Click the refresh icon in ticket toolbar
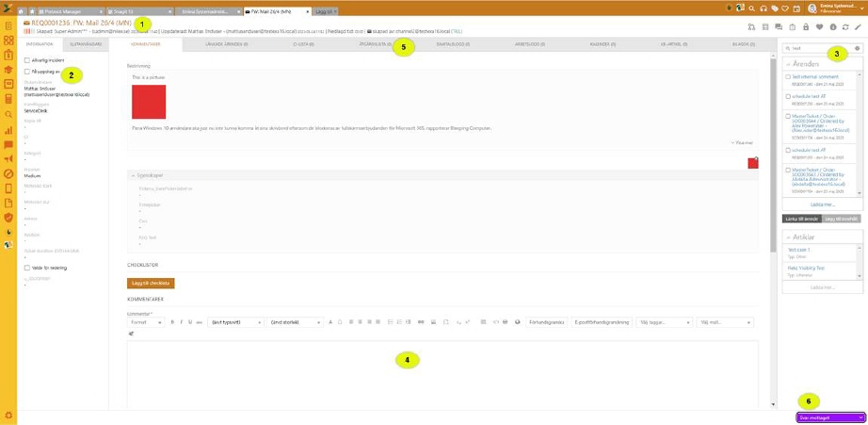This screenshot has width=868, height=425. pos(844,26)
